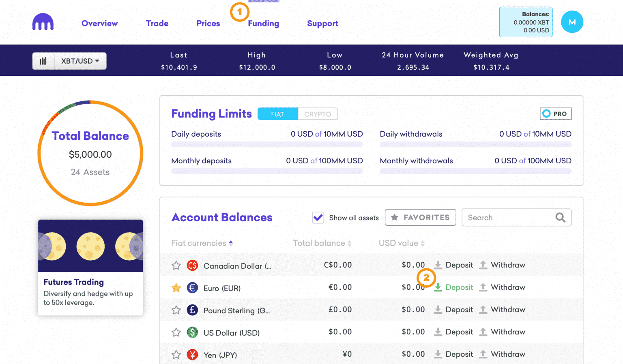The height and width of the screenshot is (364, 623).
Task: Click withdraw arrow icon in Euro row
Action: coord(483,287)
